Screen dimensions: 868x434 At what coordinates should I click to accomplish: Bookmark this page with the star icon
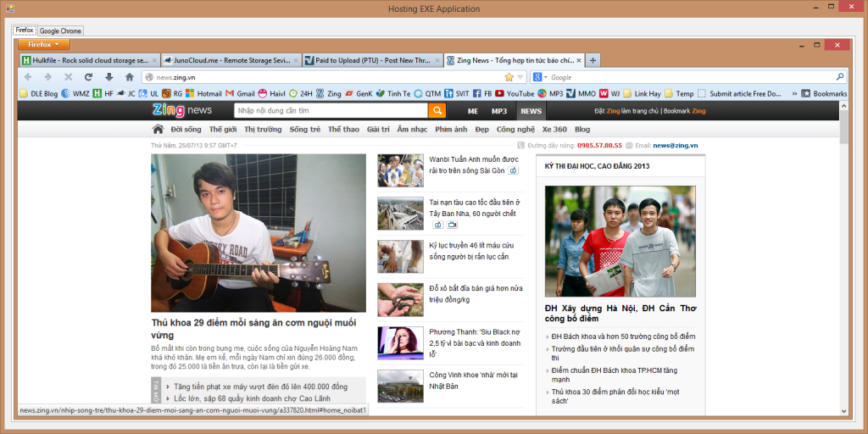[x=509, y=77]
